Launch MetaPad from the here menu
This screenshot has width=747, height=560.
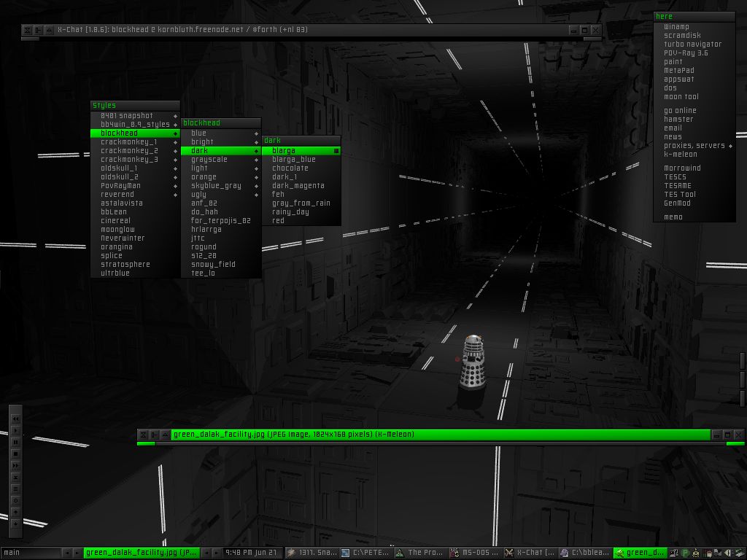point(694,71)
